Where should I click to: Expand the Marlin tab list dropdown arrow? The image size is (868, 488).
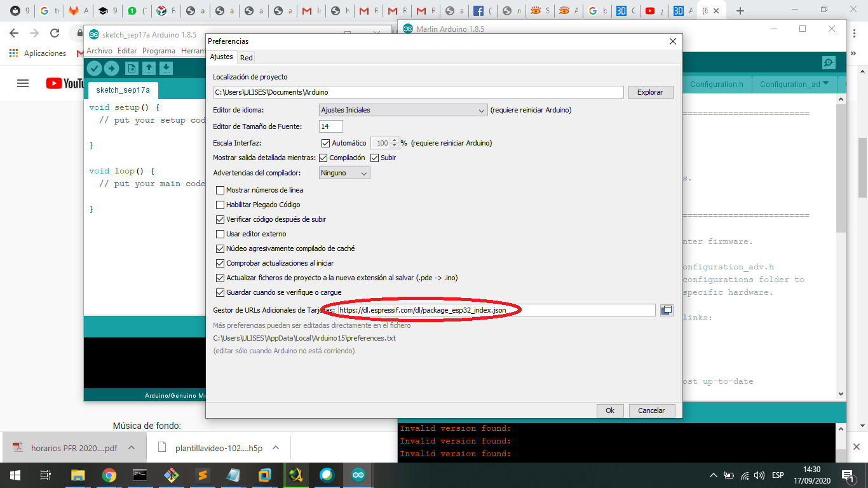825,83
